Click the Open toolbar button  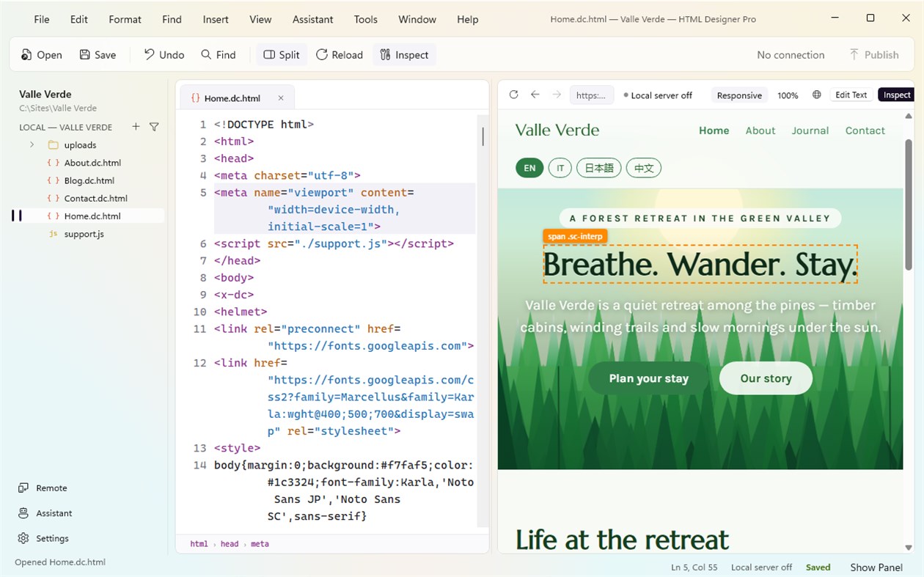(41, 55)
